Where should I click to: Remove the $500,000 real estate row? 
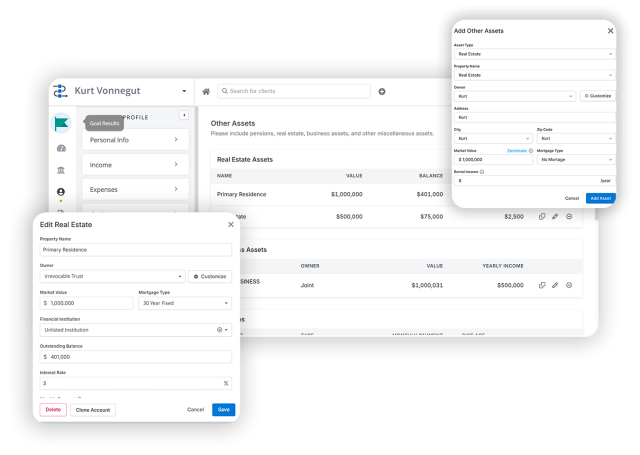[569, 216]
